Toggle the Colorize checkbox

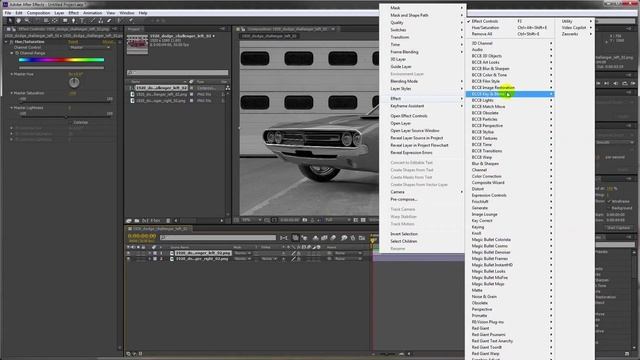(x=70, y=122)
